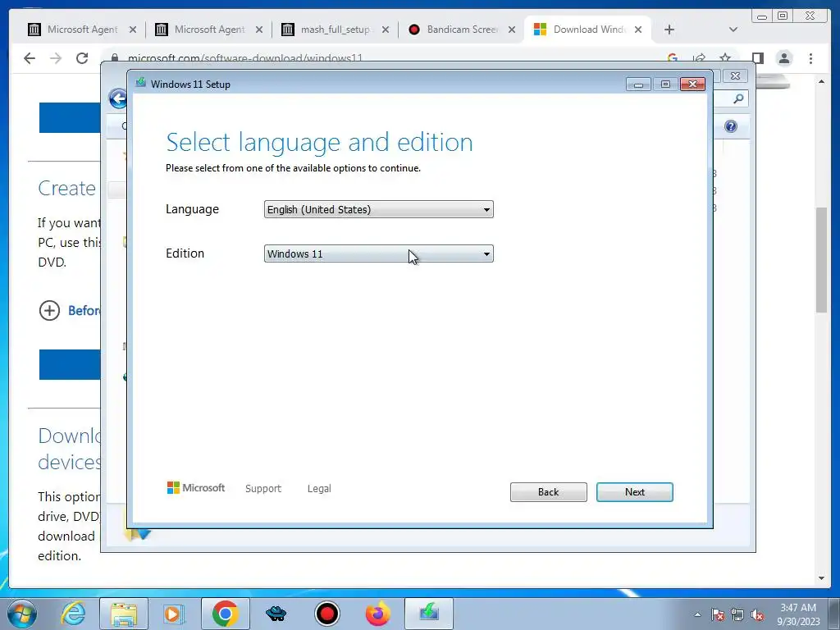
Task: Go forward in Chrome browser
Action: point(56,58)
